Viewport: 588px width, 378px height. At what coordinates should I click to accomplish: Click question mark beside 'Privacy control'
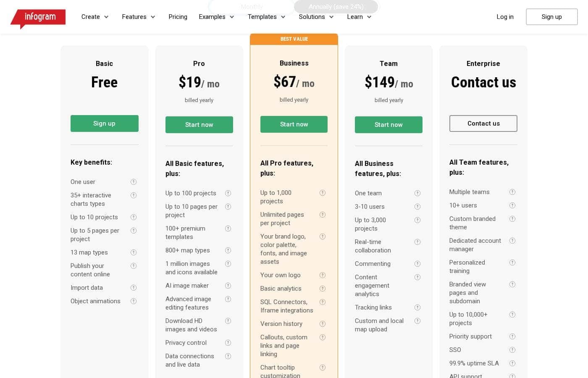pos(228,343)
